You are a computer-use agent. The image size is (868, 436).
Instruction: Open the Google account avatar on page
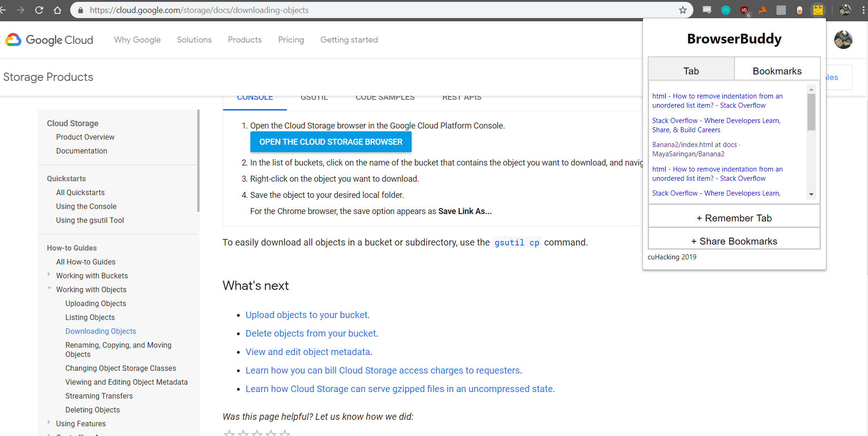click(x=843, y=40)
